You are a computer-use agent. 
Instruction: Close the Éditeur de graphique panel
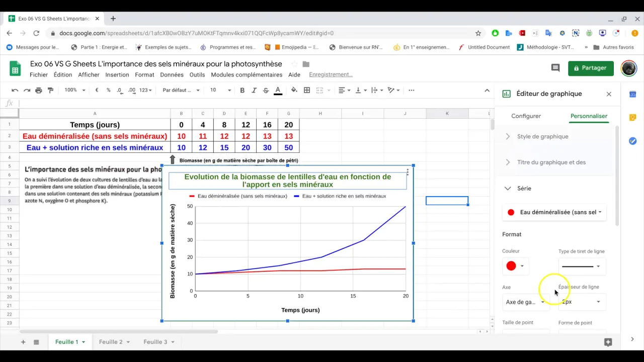(x=609, y=94)
